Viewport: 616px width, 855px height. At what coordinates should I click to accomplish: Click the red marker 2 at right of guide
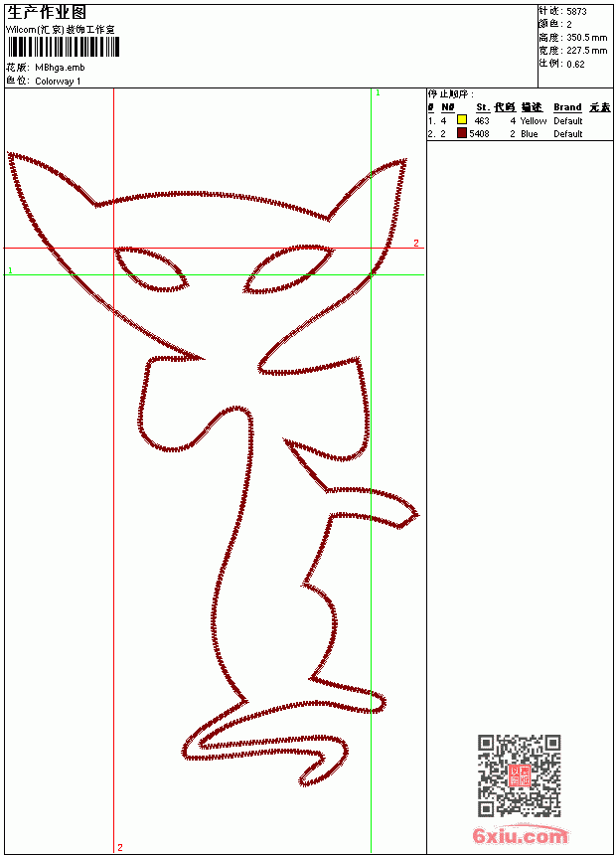(416, 243)
